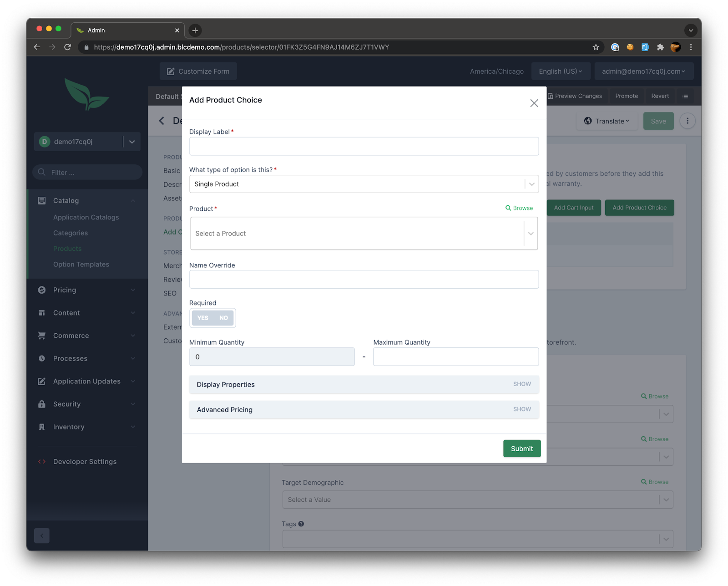The image size is (728, 586).
Task: Open the Translate dropdown
Action: tap(607, 121)
